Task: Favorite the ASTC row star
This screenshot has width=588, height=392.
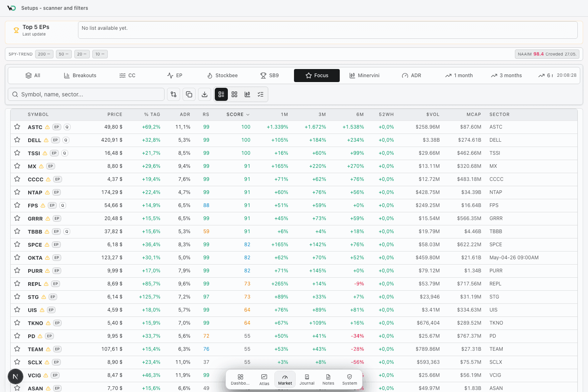Action: pos(17,127)
